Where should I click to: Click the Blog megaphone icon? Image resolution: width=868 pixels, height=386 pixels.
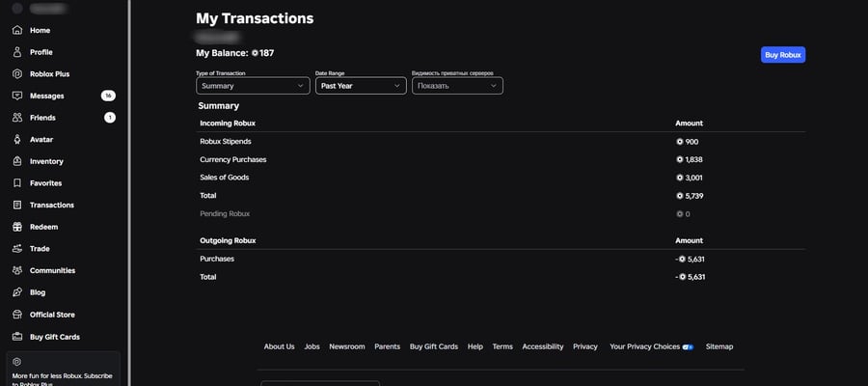click(17, 292)
